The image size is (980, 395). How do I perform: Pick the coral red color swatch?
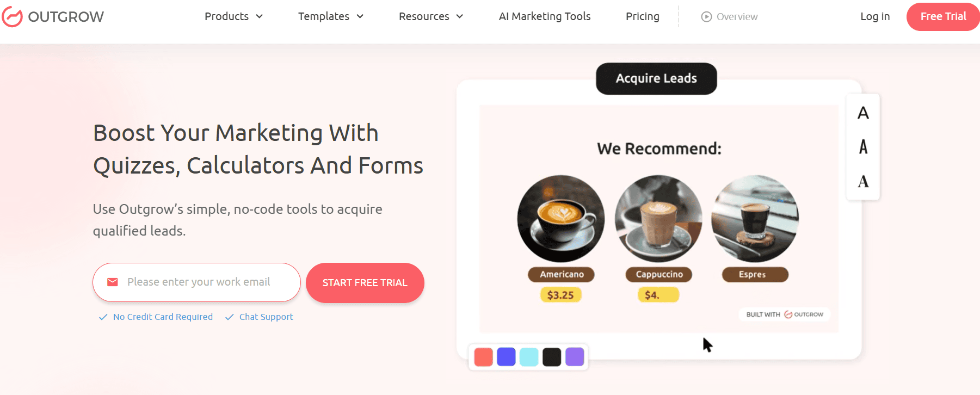click(484, 357)
